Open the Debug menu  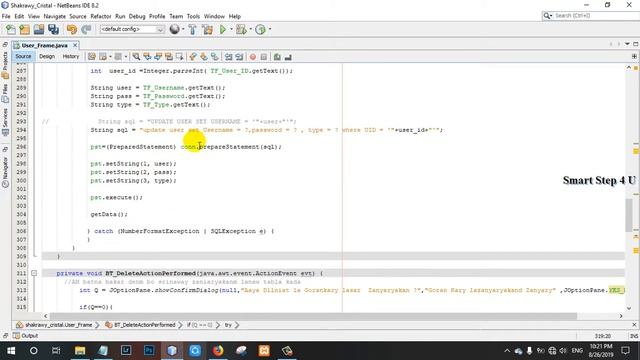coord(137,16)
